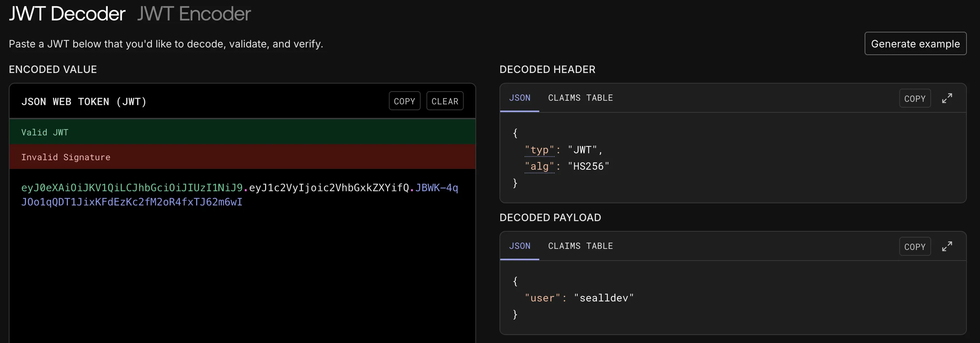
Task: Expand the decoded payload panel fullscreen
Action: 947,246
